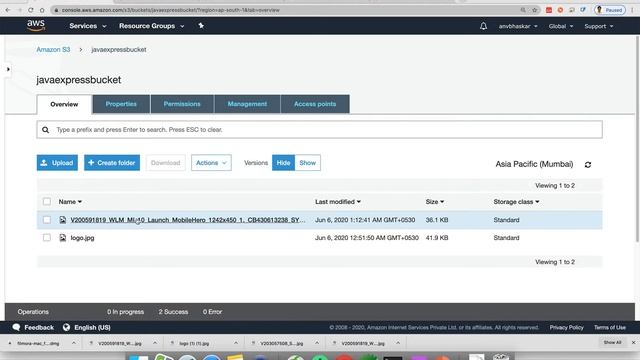
Task: Open the Privacy Policy link
Action: pos(566,327)
